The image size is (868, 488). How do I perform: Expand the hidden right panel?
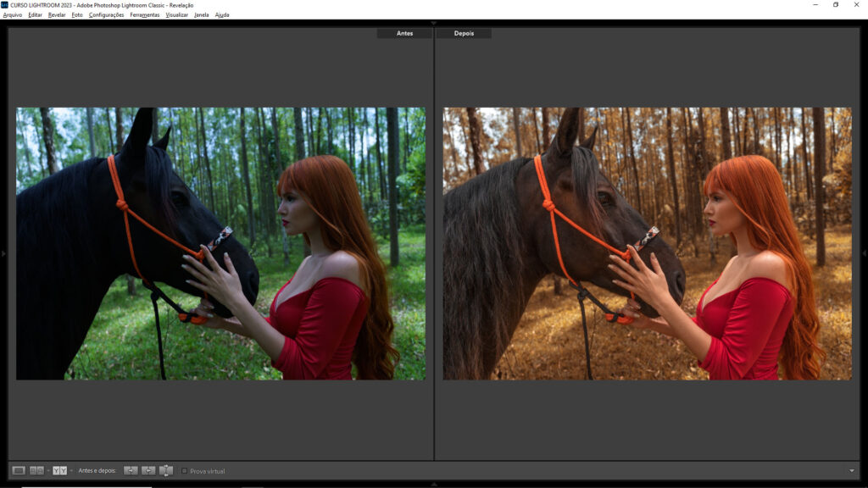(864, 253)
